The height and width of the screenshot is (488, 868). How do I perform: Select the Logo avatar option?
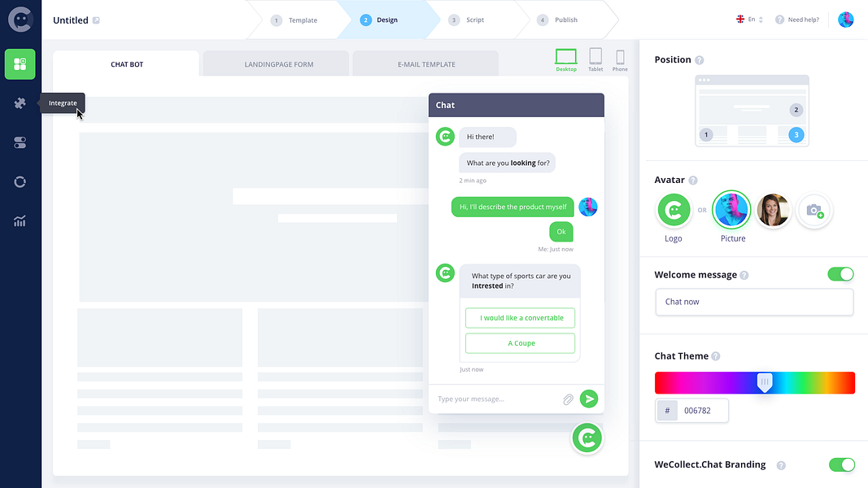(x=674, y=210)
